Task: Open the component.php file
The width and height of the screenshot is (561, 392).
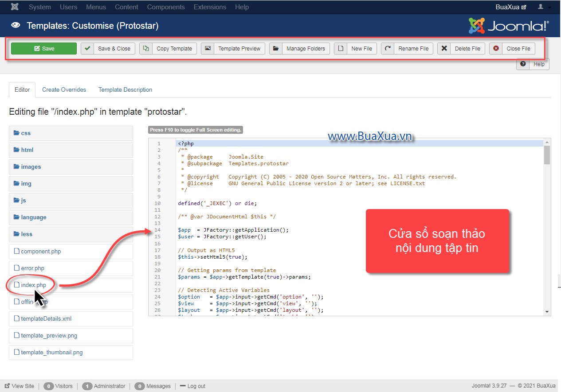Action: 41,251
